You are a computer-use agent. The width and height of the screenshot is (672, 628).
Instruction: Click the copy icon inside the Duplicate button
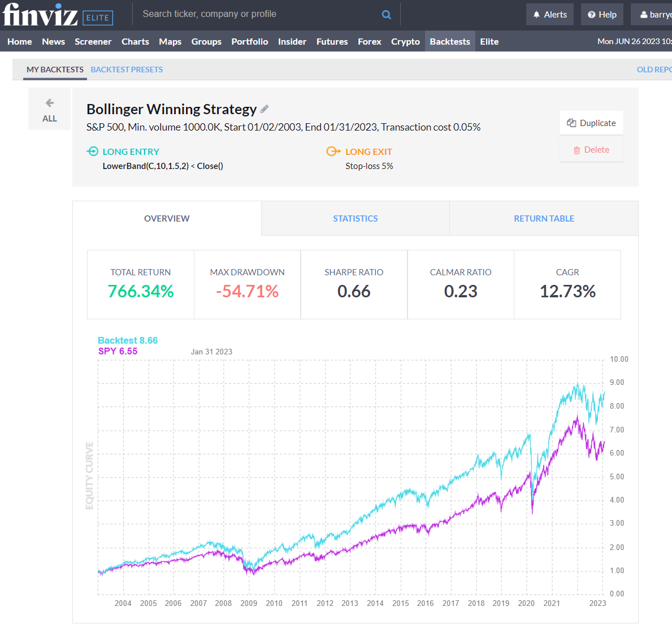(x=570, y=122)
